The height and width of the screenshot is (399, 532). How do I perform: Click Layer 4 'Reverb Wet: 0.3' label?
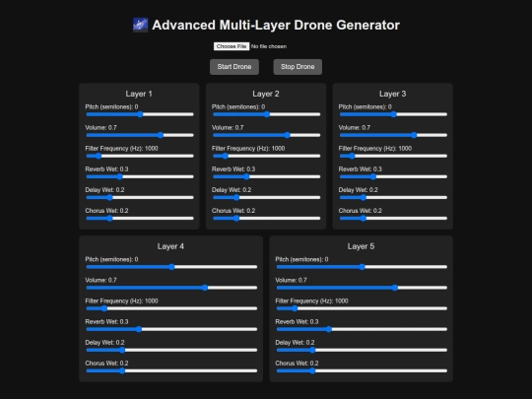[106, 321]
